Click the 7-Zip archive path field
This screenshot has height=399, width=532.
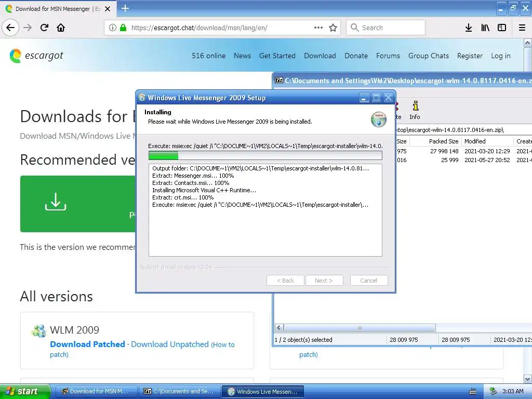tap(463, 129)
